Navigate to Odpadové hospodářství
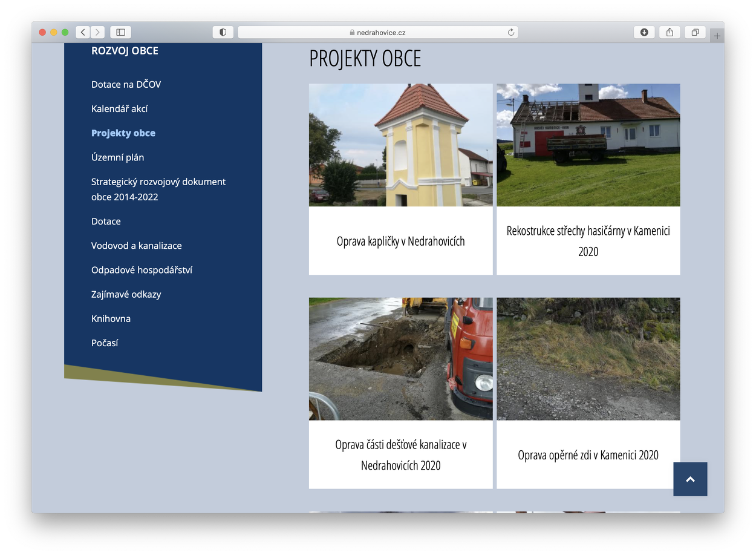This screenshot has height=555, width=756. click(x=142, y=270)
